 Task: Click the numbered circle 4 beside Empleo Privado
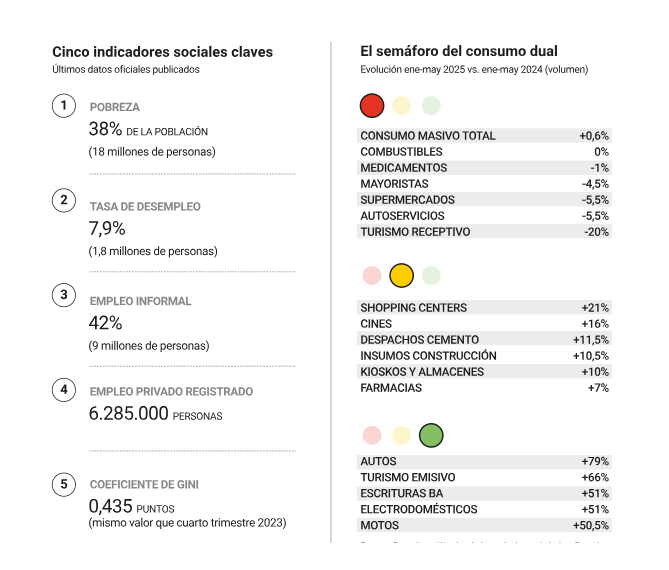tap(64, 390)
